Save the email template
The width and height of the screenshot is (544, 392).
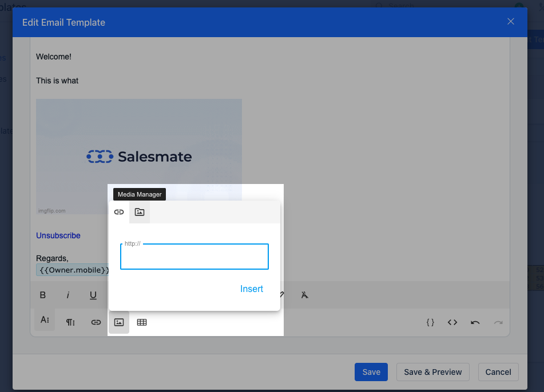371,372
